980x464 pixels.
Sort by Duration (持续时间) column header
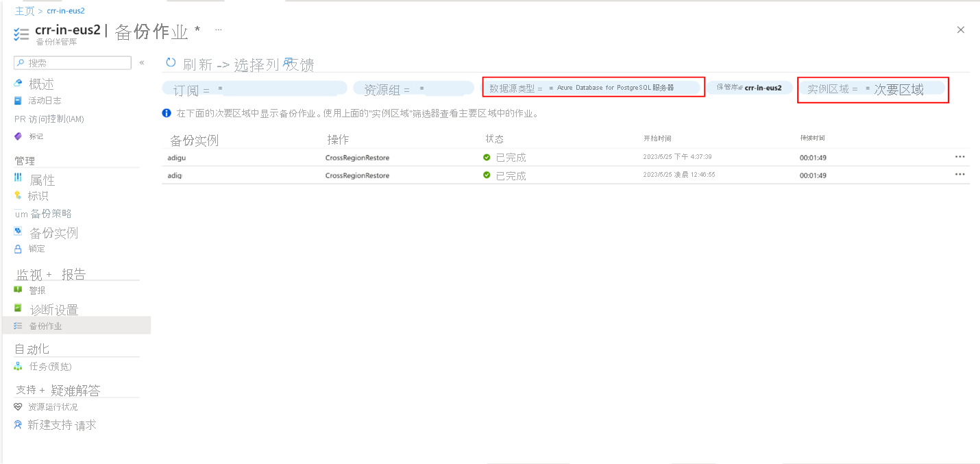point(813,138)
